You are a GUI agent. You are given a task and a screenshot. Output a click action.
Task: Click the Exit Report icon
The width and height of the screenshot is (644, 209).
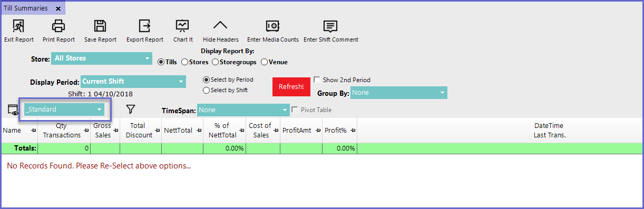(x=18, y=26)
